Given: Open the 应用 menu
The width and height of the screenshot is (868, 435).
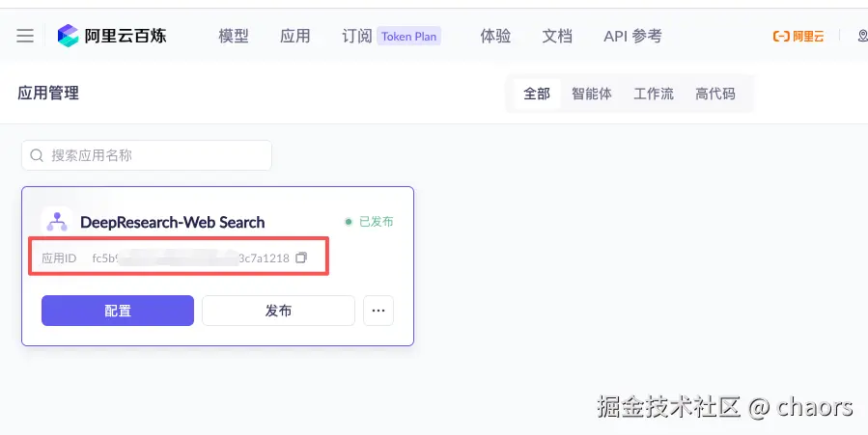Looking at the screenshot, I should [x=295, y=37].
